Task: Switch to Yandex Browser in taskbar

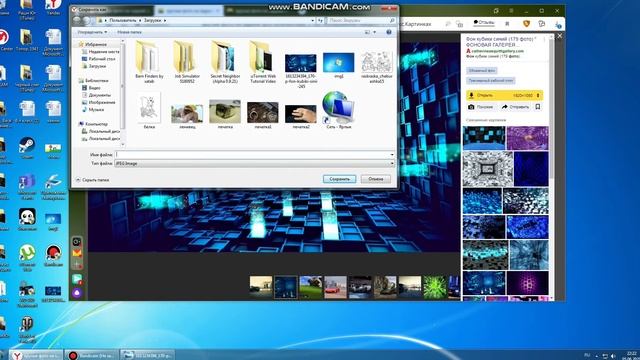Action: click(x=36, y=355)
